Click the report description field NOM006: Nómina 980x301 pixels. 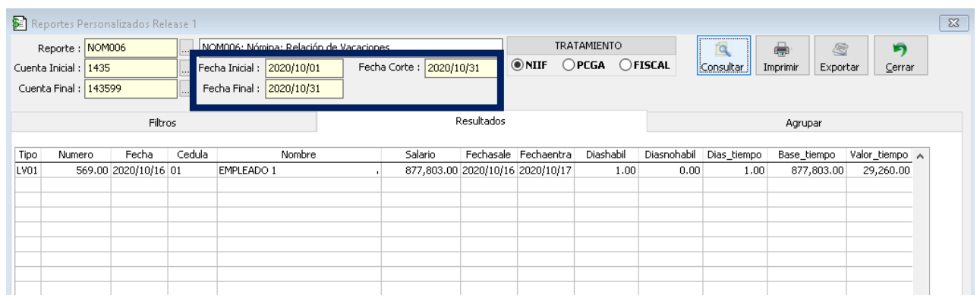[351, 46]
